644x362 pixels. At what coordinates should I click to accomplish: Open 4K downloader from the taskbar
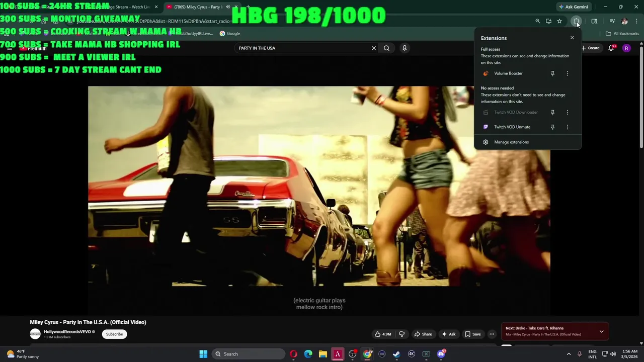tap(412, 354)
